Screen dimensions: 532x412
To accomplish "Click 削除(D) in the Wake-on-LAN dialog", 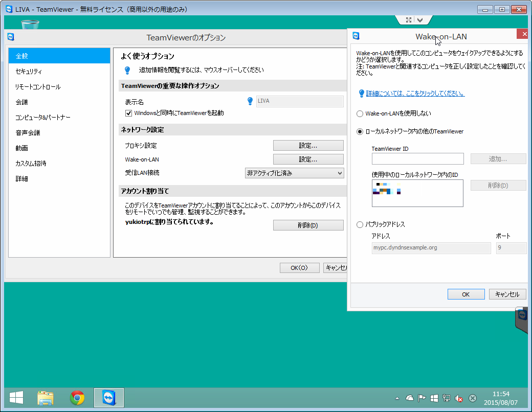I will click(x=498, y=186).
